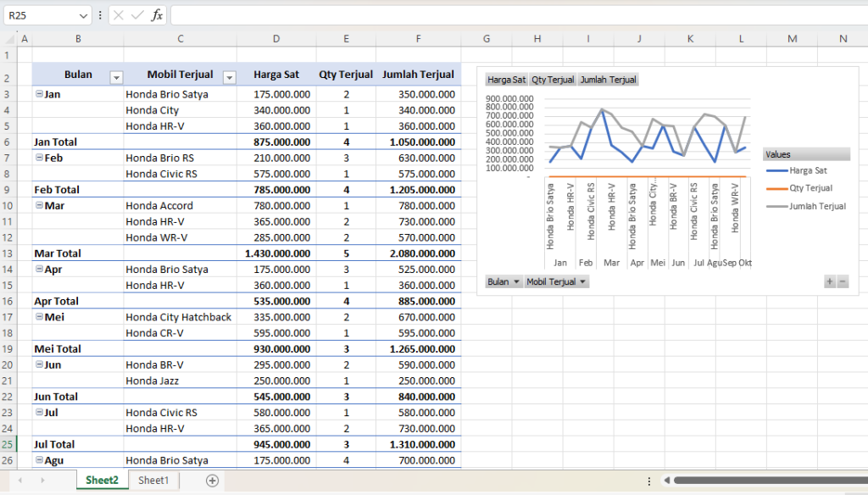The height and width of the screenshot is (495, 868).
Task: Collapse the Jan group in pivot table
Action: tap(39, 94)
